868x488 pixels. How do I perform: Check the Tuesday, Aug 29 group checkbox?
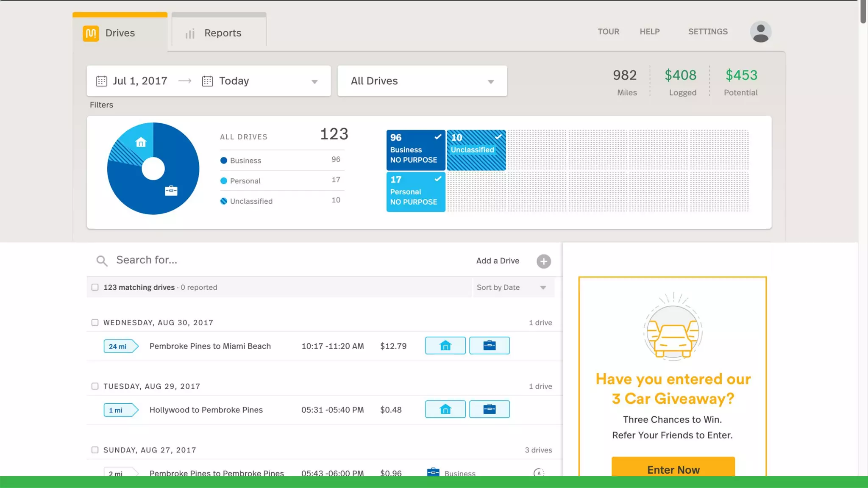(95, 386)
